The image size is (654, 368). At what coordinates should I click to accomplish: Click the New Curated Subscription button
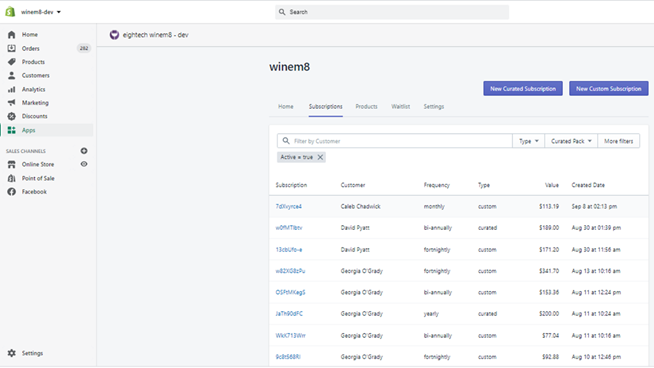[523, 88]
